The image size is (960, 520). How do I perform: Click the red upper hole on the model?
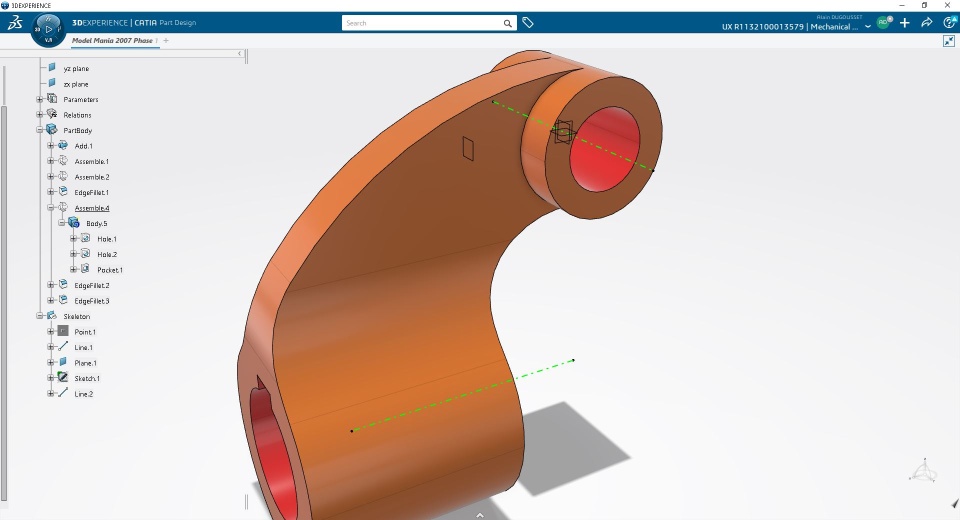click(605, 149)
